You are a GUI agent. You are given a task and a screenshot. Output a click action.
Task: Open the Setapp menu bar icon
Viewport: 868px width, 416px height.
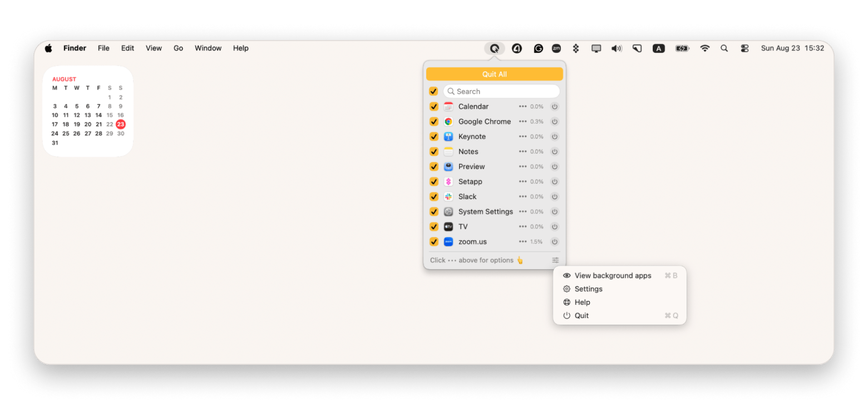(x=576, y=48)
